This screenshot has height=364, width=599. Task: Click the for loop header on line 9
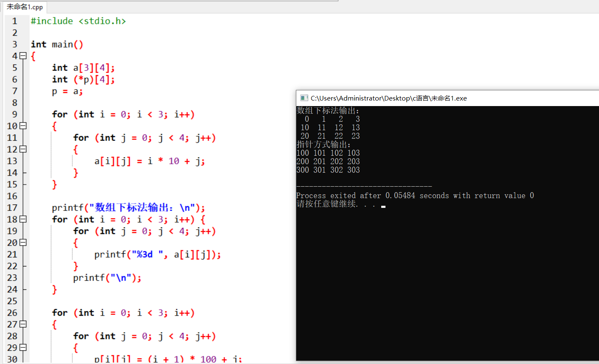123,114
